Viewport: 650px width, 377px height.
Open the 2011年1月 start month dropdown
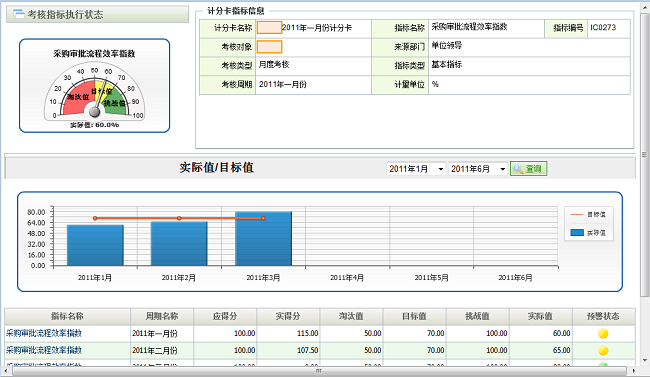(416, 169)
